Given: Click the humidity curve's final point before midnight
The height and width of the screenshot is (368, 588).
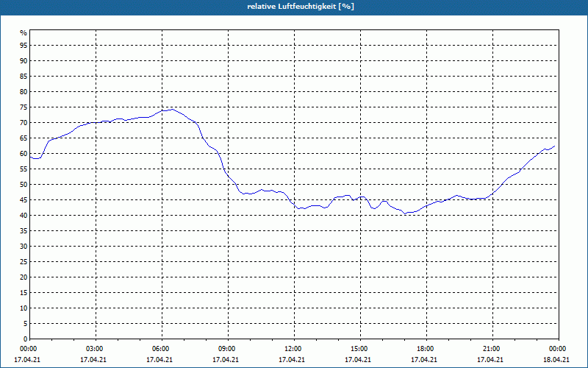Looking at the screenshot, I should click(555, 146).
